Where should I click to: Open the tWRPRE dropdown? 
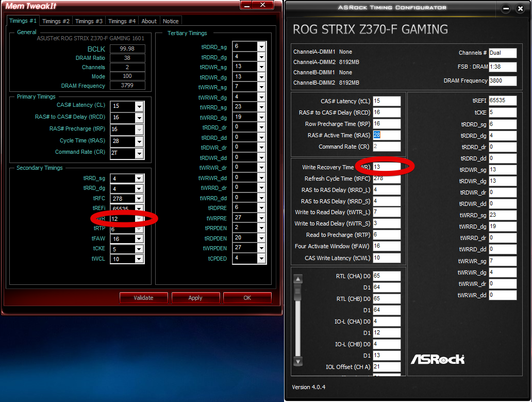(x=261, y=218)
